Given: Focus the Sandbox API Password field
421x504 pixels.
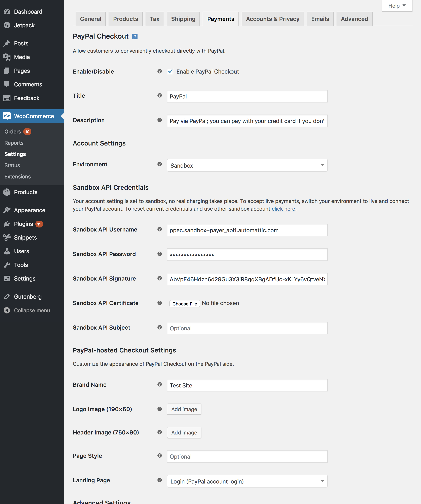Looking at the screenshot, I should tap(247, 255).
